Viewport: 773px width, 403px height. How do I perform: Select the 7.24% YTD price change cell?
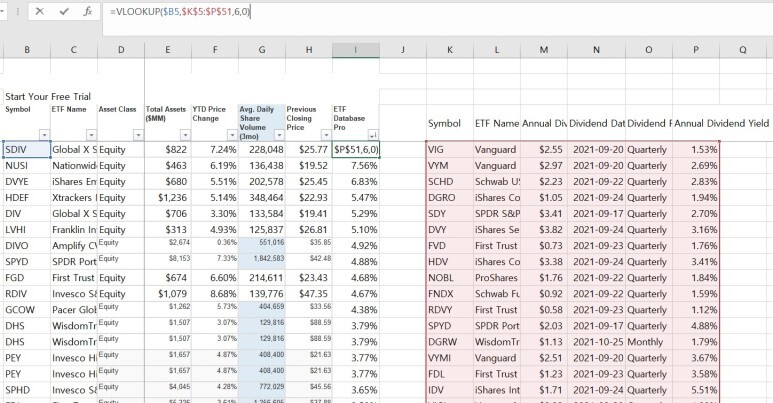tap(214, 149)
